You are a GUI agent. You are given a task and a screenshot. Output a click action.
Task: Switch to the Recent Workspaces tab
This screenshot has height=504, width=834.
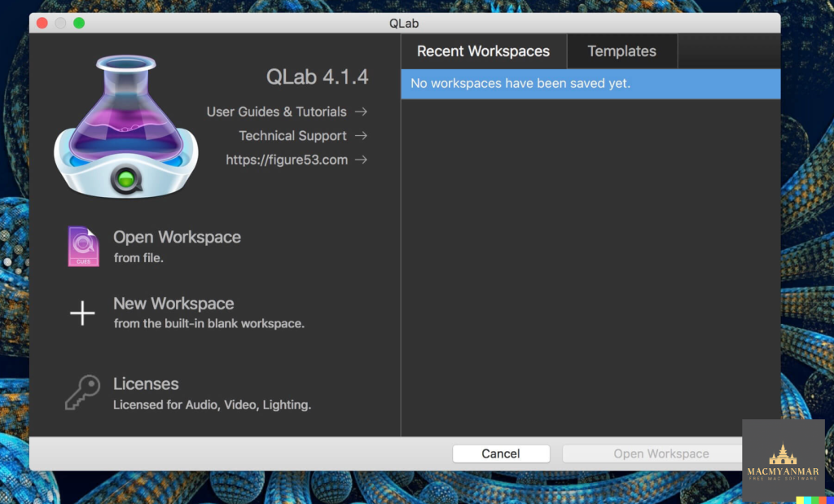click(484, 51)
